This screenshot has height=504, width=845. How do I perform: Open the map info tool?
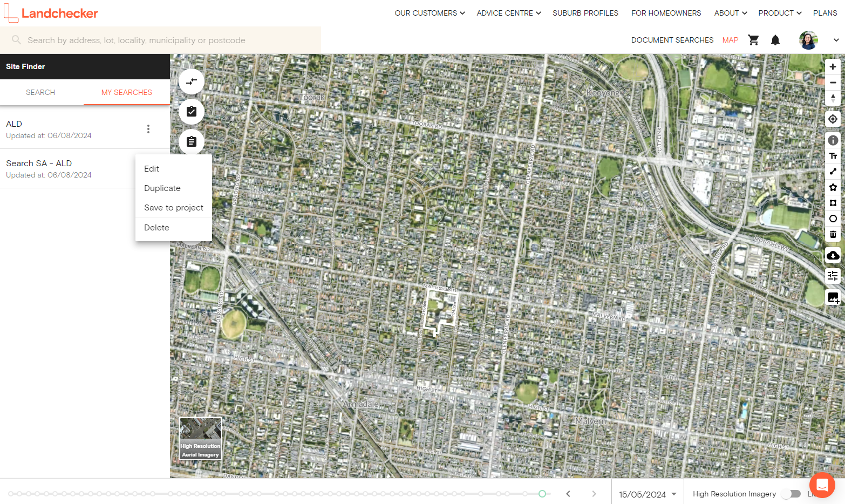833,140
